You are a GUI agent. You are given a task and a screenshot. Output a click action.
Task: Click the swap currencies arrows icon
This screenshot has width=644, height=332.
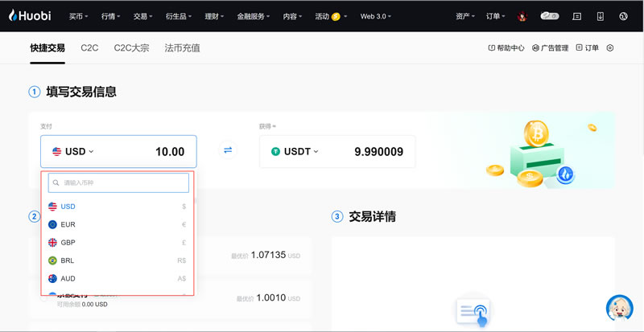click(228, 150)
